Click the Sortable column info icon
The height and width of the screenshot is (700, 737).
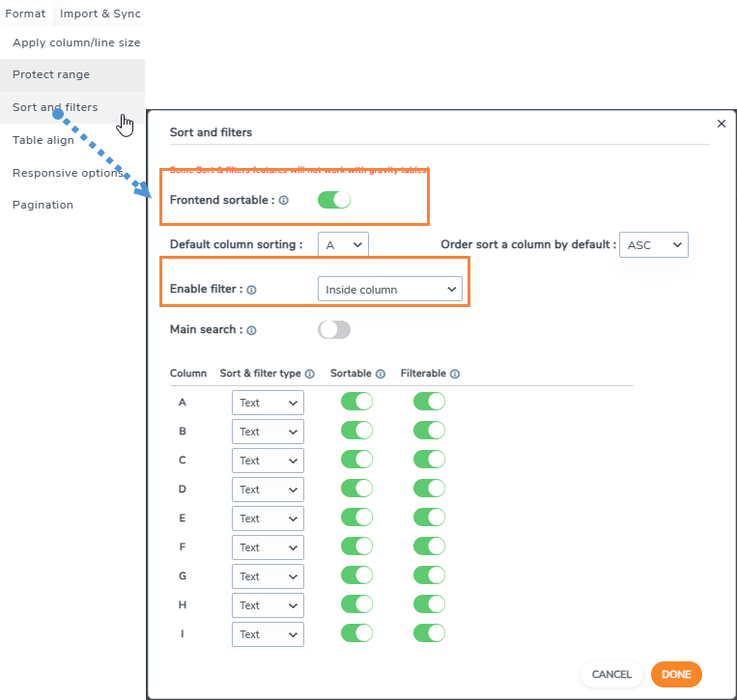(x=381, y=374)
